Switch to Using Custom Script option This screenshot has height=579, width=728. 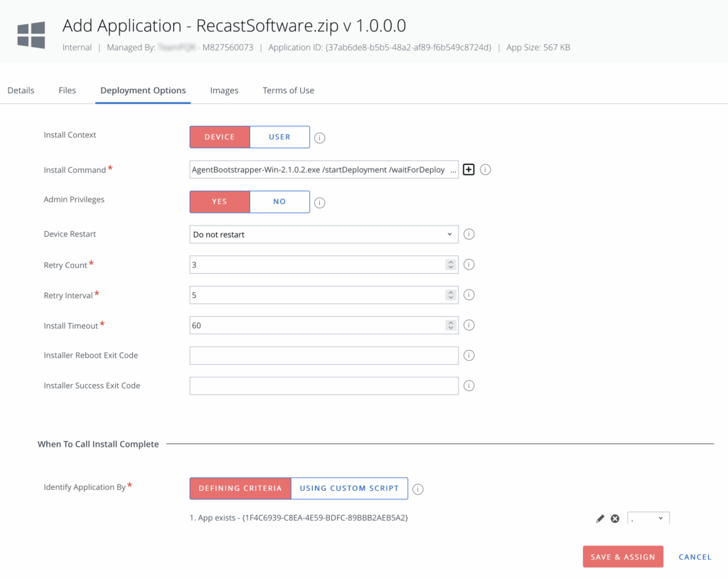(349, 489)
